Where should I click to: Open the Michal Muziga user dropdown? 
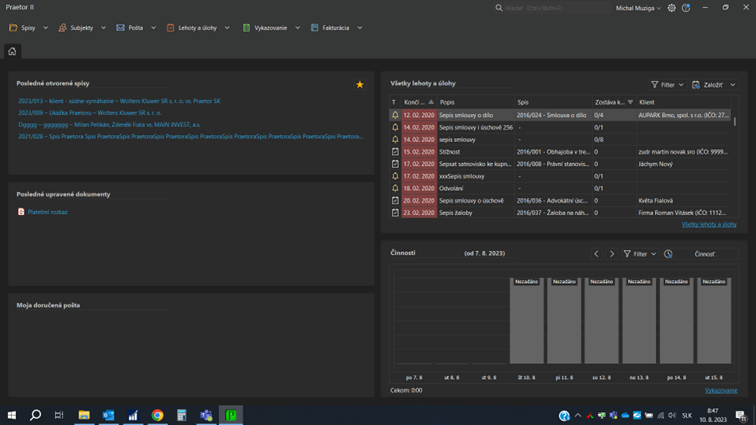point(638,8)
